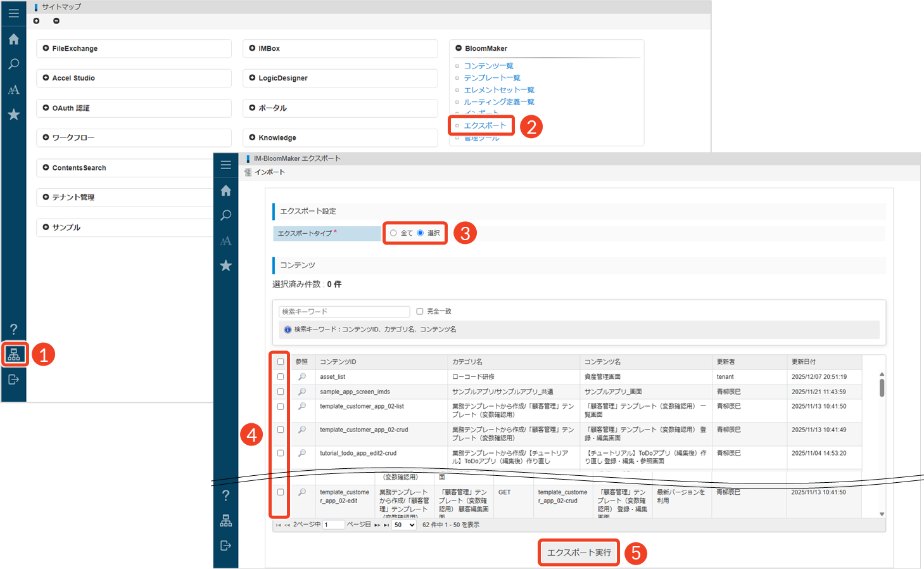Open the sitemap icon in left sidebar
The width and height of the screenshot is (924, 569).
14,354
